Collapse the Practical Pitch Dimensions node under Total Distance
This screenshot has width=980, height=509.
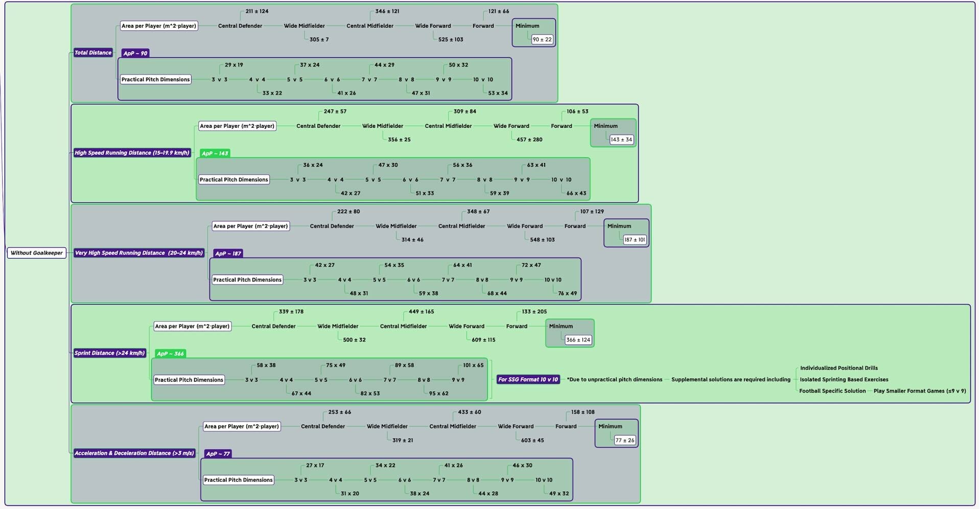(x=155, y=79)
